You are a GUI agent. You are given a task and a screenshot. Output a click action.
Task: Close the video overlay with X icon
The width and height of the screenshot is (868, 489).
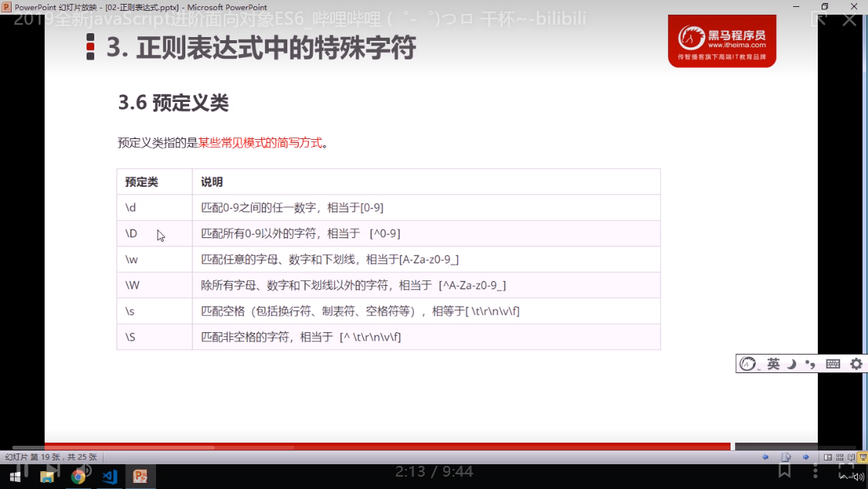click(849, 20)
